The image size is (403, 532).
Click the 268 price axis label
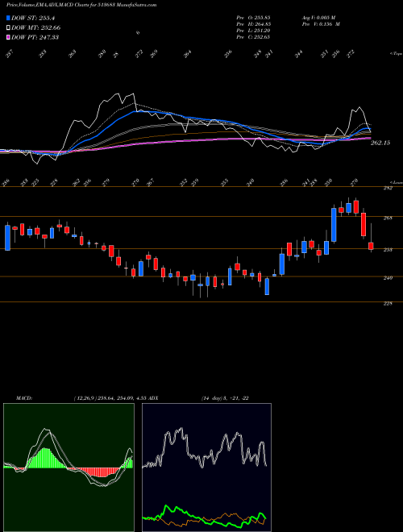coord(388,218)
